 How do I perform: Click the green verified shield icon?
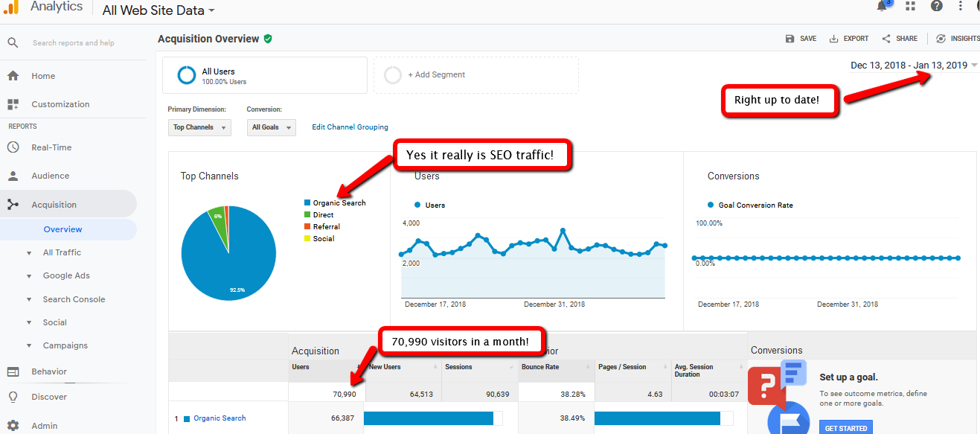[x=268, y=39]
